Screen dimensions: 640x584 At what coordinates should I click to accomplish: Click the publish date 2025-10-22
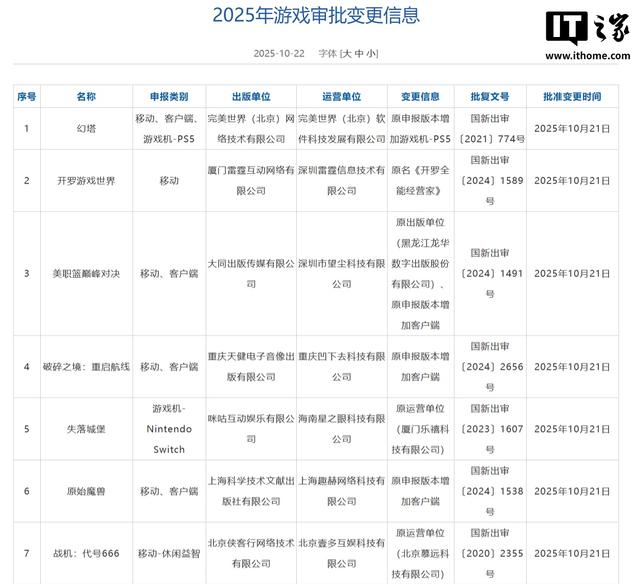(x=279, y=53)
